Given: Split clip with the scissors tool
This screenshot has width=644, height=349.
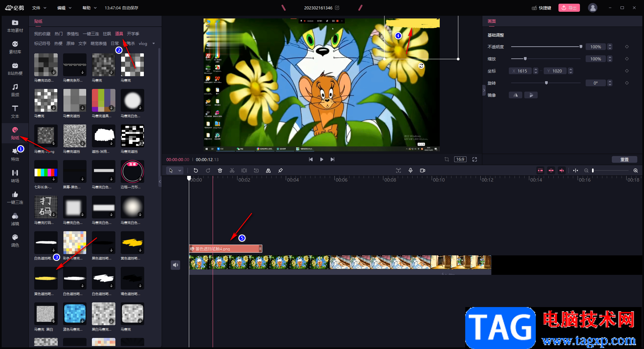Looking at the screenshot, I should coord(232,170).
